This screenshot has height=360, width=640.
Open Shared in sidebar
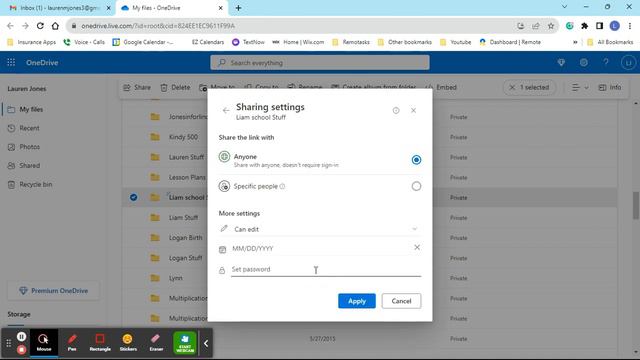pyautogui.click(x=29, y=166)
